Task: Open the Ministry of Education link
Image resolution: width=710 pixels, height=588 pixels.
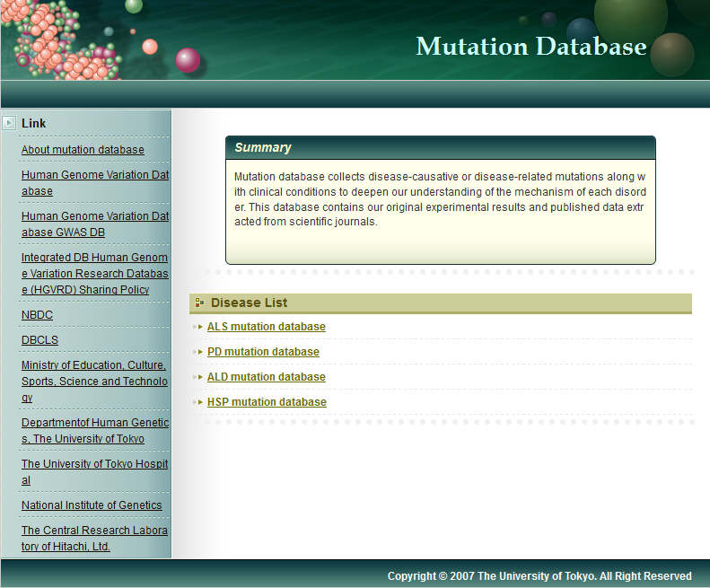Action: [x=94, y=382]
